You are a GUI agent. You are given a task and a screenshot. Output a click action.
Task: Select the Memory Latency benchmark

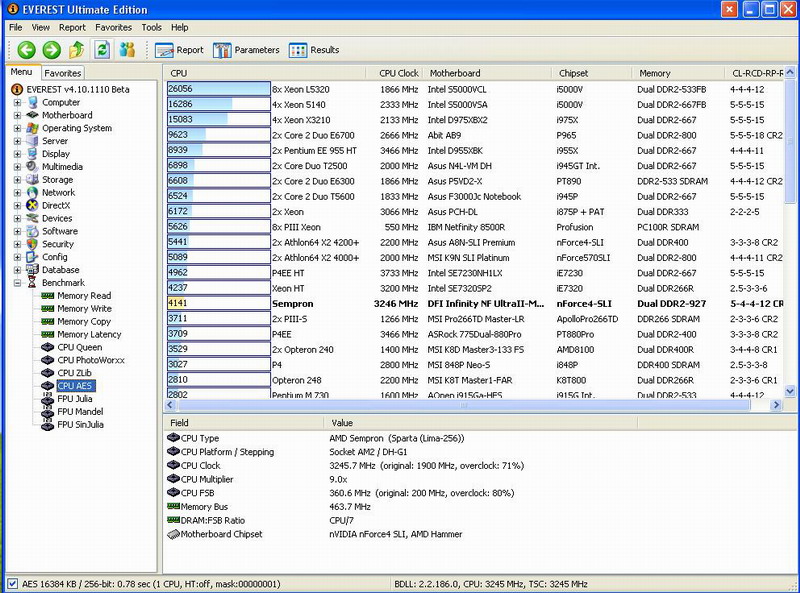pos(88,335)
